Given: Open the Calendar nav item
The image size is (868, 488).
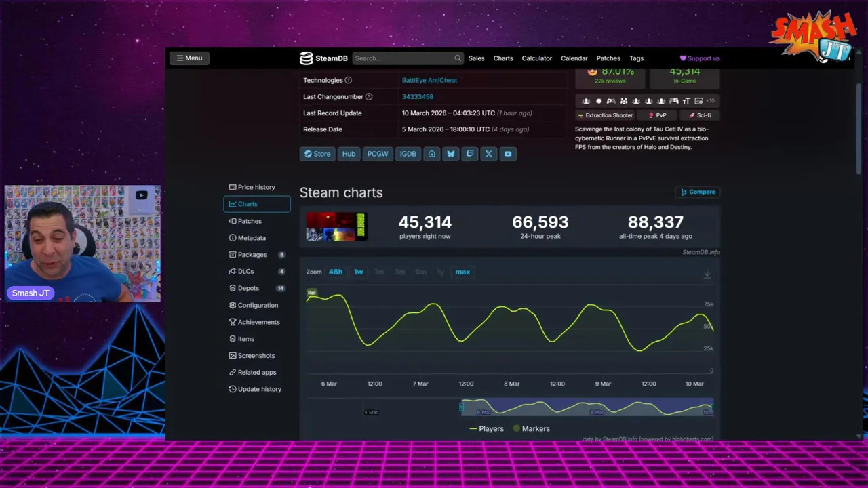Looking at the screenshot, I should pyautogui.click(x=574, y=58).
